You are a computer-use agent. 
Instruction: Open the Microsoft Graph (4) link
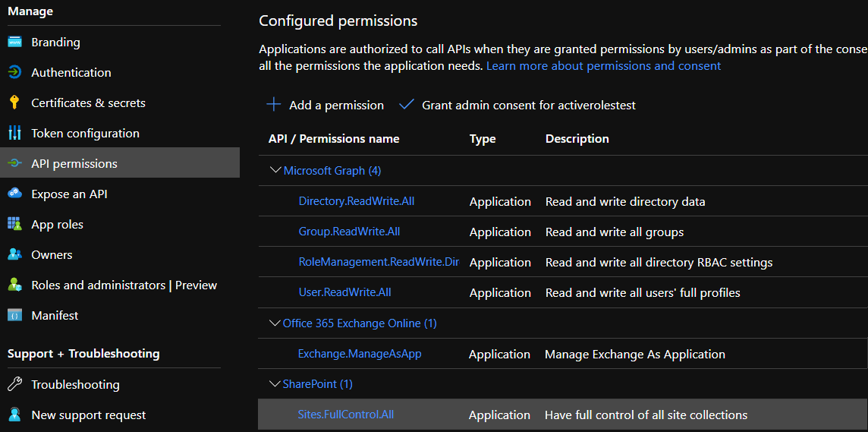tap(332, 171)
